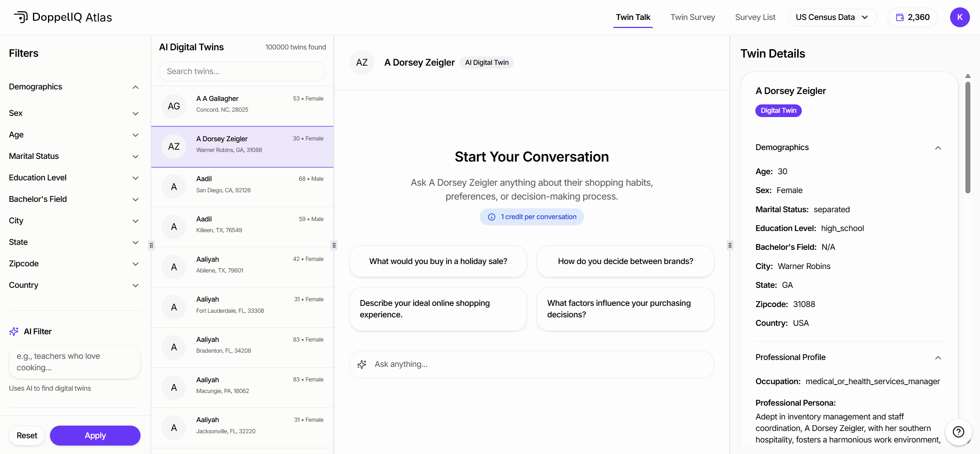Open the K user profile avatar
This screenshot has height=454, width=980.
point(959,17)
